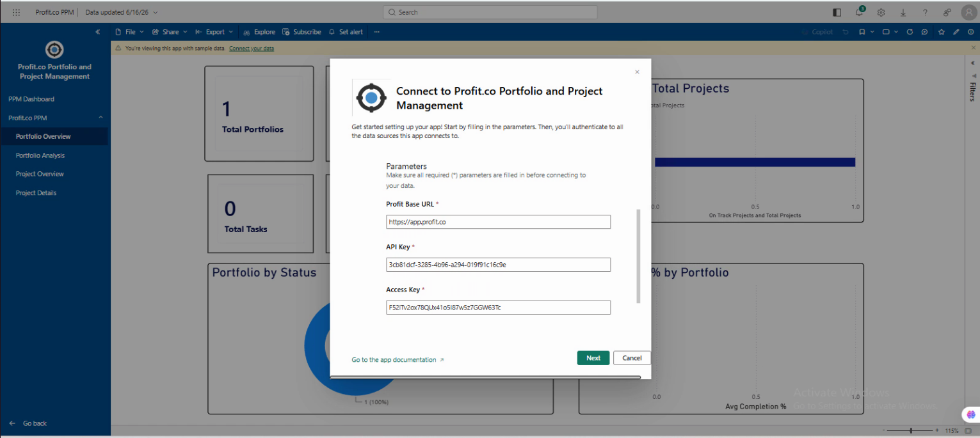Open the feedback people-chat icon

click(947, 12)
